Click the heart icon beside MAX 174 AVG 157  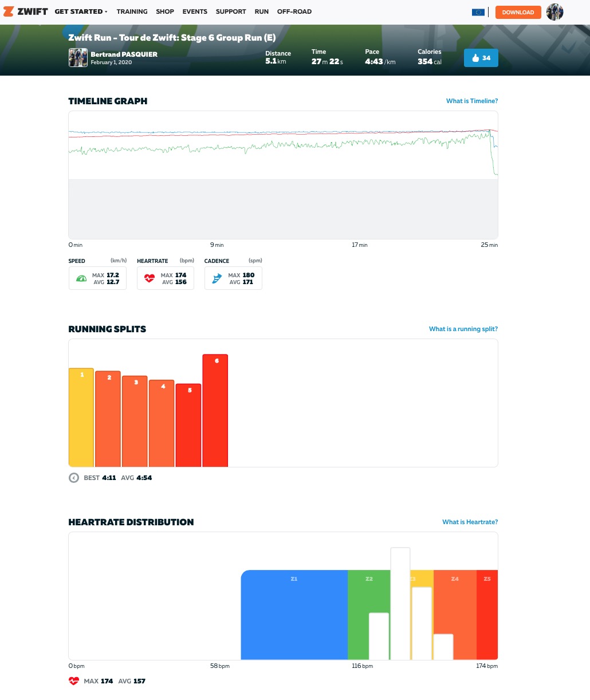[74, 681]
